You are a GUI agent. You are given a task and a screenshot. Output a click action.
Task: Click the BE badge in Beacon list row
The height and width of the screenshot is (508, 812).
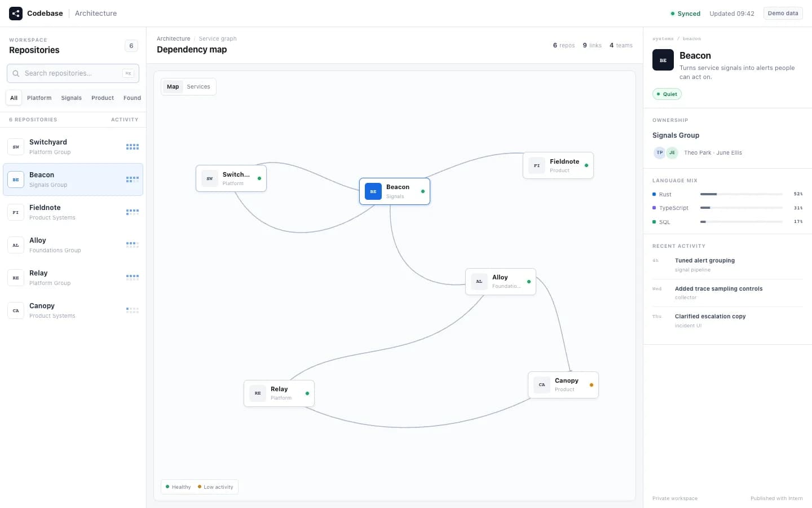(16, 179)
